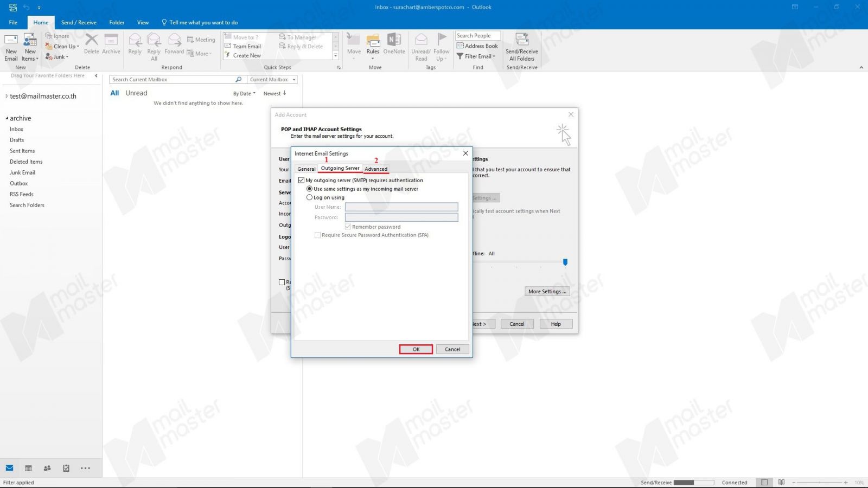This screenshot has height=488, width=868.
Task: Click Send/Receive All Folders icon
Action: [522, 40]
